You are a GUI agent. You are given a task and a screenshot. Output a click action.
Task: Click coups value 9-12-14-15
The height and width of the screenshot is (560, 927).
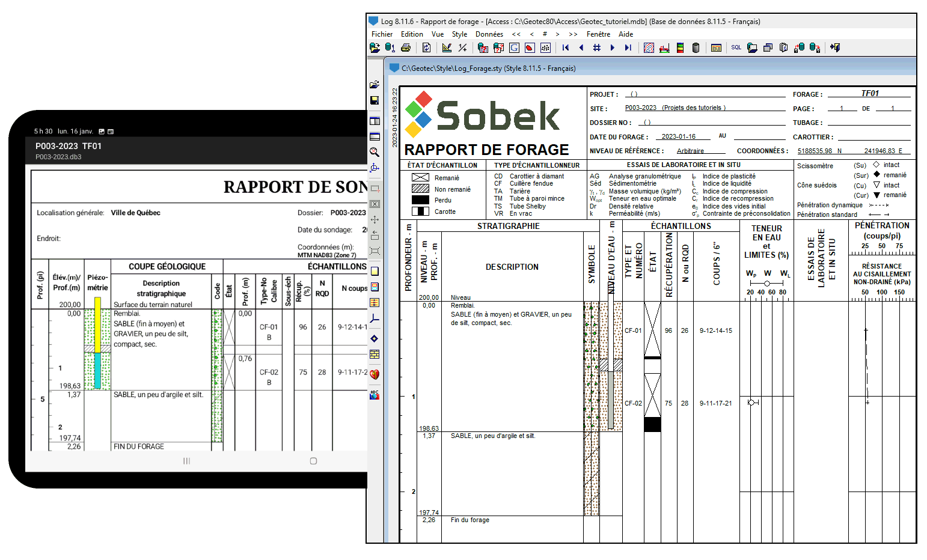(716, 330)
